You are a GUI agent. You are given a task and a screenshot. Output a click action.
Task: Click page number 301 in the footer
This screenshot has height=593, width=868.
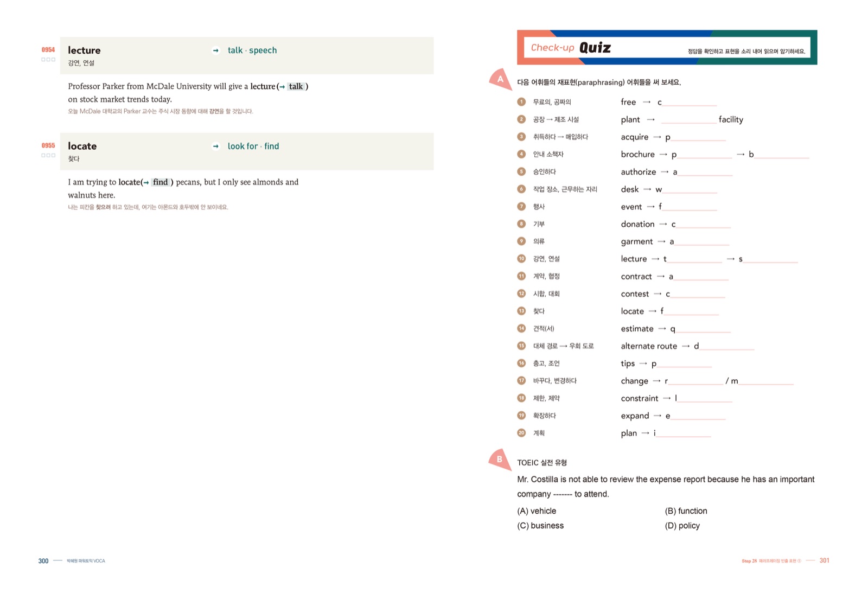click(x=824, y=560)
